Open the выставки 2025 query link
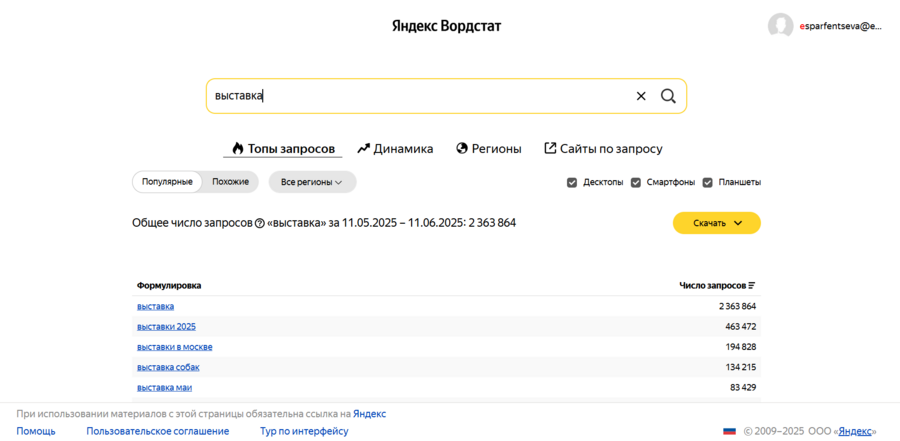This screenshot has height=441, width=900. 166,326
